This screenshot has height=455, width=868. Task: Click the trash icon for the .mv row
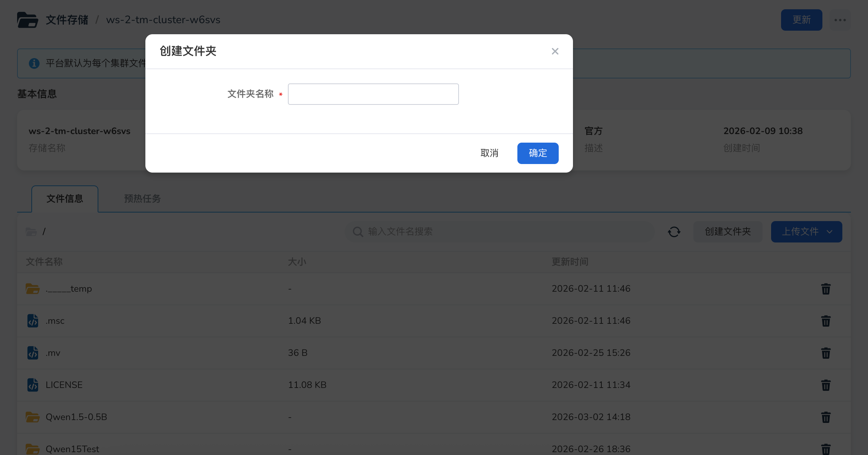[x=826, y=353]
